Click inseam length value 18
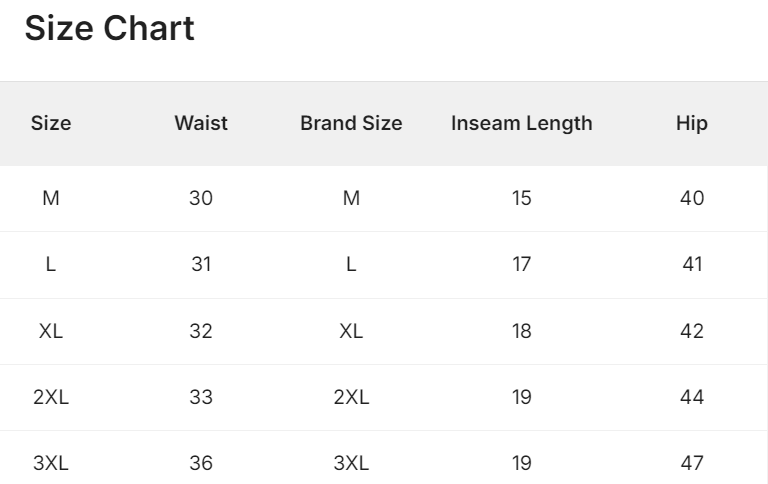The image size is (768, 484). [x=521, y=331]
